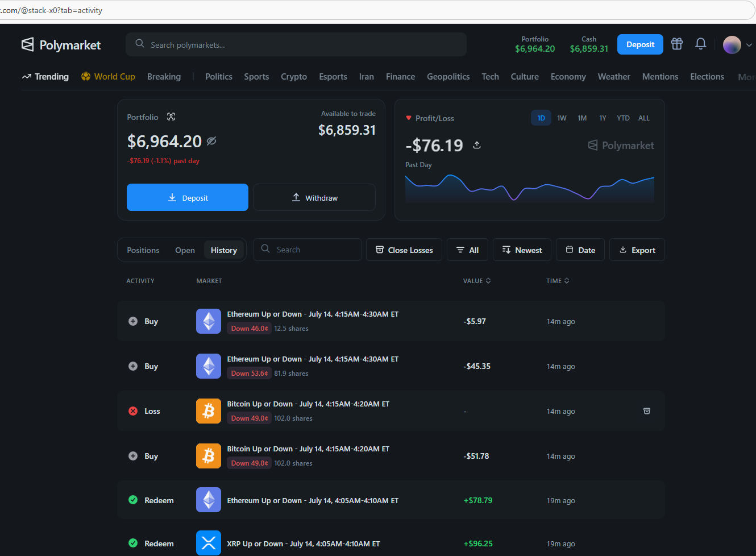Open the World Cup category

(x=108, y=77)
